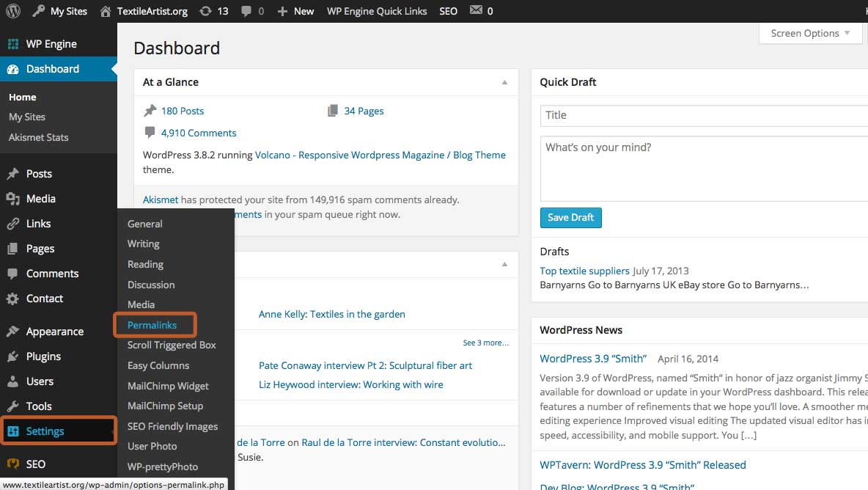This screenshot has width=868, height=490.
Task: Select Reading in Settings submenu
Action: tap(146, 264)
